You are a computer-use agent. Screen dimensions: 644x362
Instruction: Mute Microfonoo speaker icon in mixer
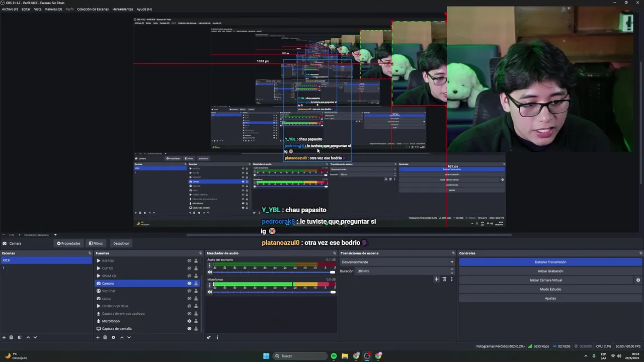(210, 292)
